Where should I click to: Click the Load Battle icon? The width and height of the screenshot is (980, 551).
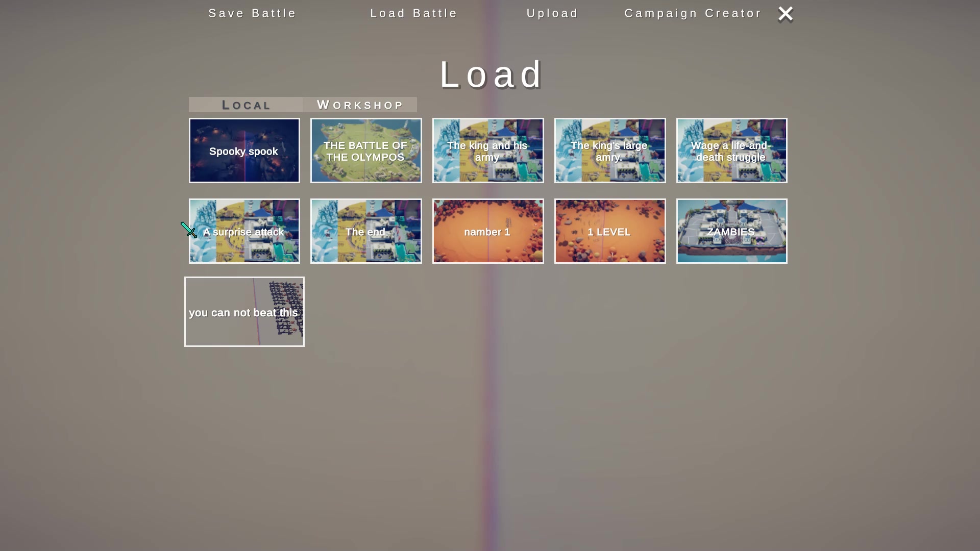(x=413, y=13)
